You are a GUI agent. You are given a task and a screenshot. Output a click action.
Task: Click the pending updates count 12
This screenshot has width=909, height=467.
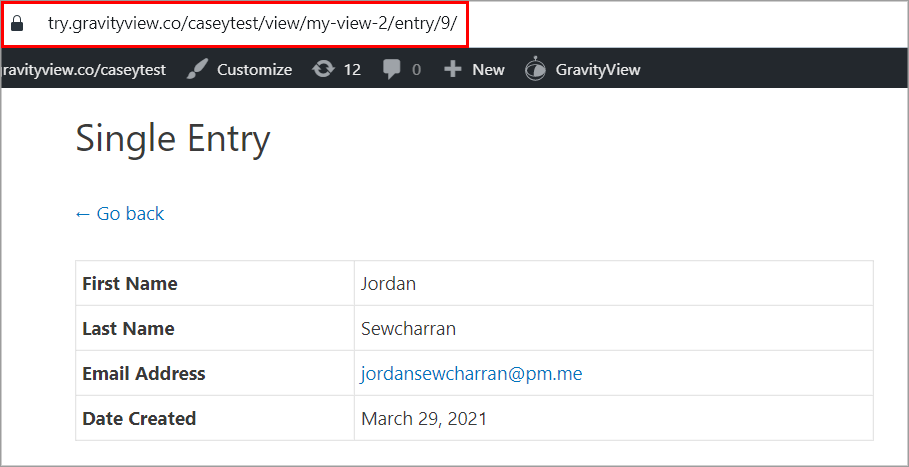click(352, 69)
